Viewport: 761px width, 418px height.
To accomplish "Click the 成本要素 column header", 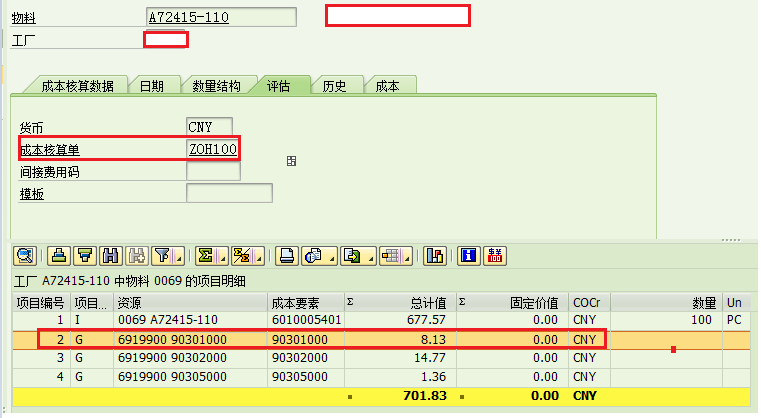I will [306, 303].
